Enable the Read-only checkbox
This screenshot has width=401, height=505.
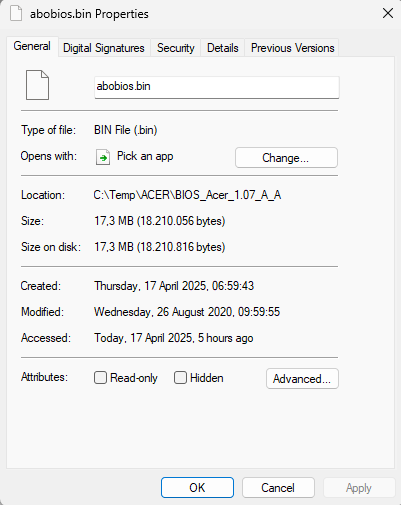point(100,378)
